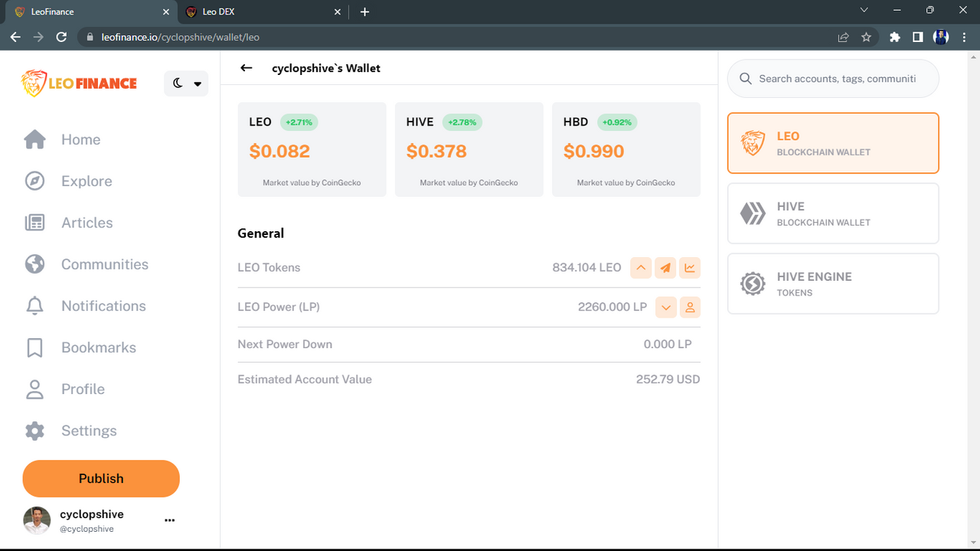Open a new browser tab
The width and height of the screenshot is (980, 551).
pyautogui.click(x=364, y=11)
